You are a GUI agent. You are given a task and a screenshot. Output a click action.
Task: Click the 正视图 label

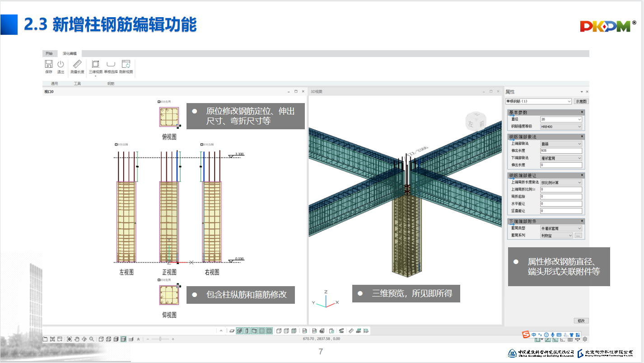169,272
